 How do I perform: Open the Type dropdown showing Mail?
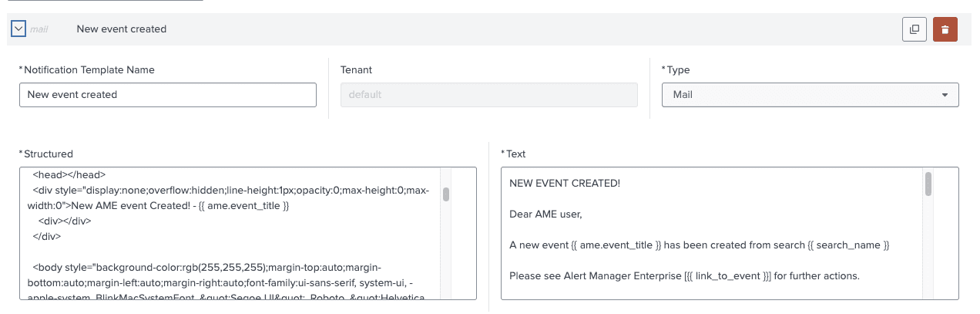point(810,95)
